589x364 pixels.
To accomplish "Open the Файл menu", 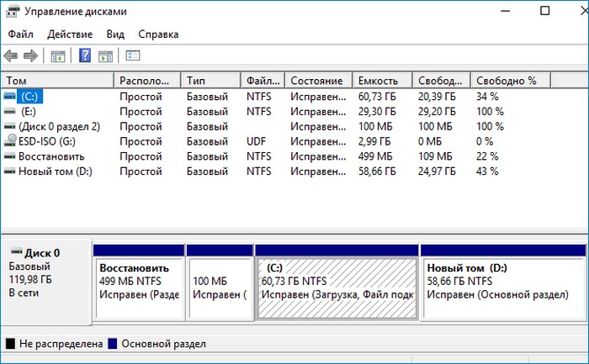I will (21, 34).
